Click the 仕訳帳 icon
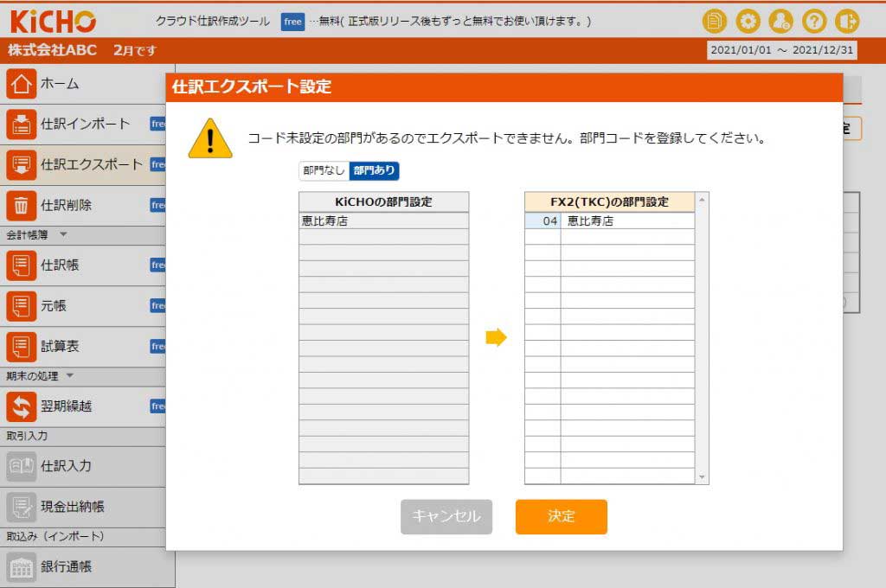 pos(22,265)
